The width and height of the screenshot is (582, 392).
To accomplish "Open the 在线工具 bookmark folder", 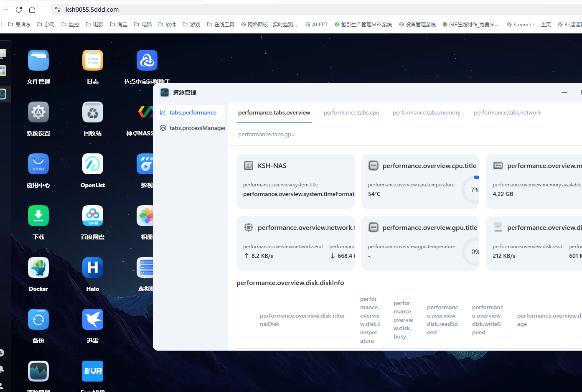I will coord(221,25).
